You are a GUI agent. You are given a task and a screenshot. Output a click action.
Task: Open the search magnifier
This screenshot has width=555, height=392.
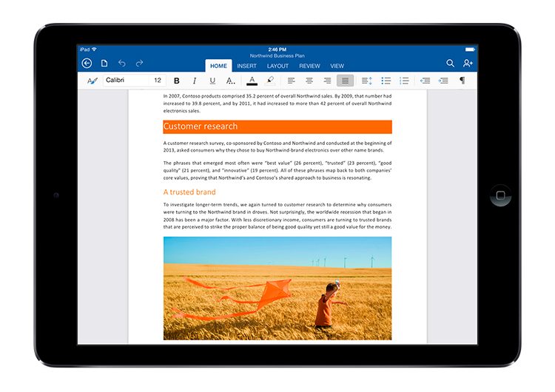450,64
